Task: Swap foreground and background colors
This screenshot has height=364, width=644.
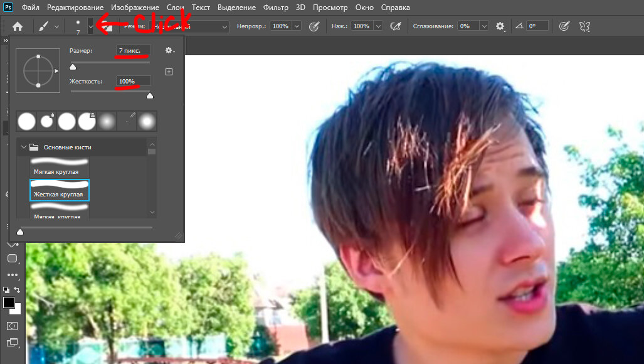Action: (x=17, y=290)
